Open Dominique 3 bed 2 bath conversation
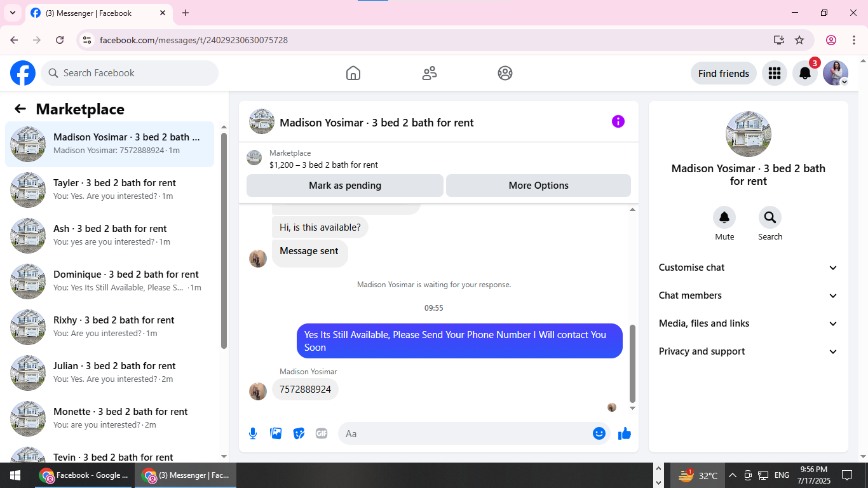The width and height of the screenshot is (868, 488). 109,281
